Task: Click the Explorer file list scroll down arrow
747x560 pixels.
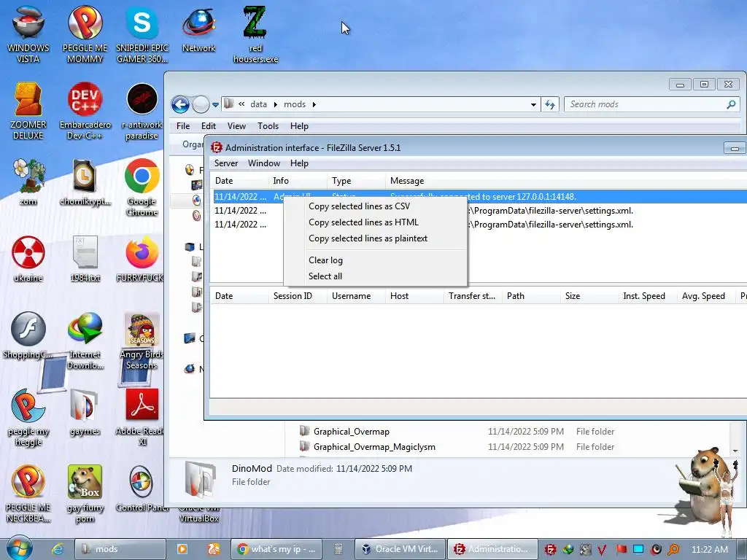Action: 735,451
